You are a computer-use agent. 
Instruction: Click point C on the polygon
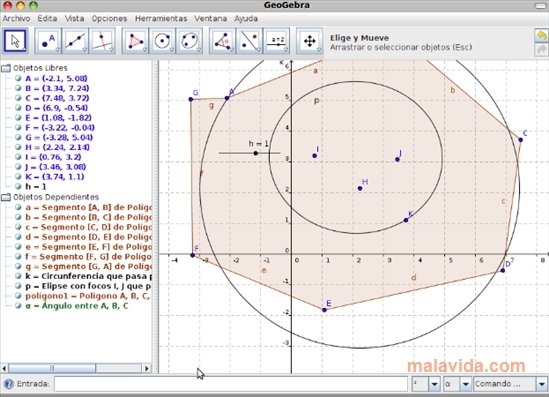[521, 140]
